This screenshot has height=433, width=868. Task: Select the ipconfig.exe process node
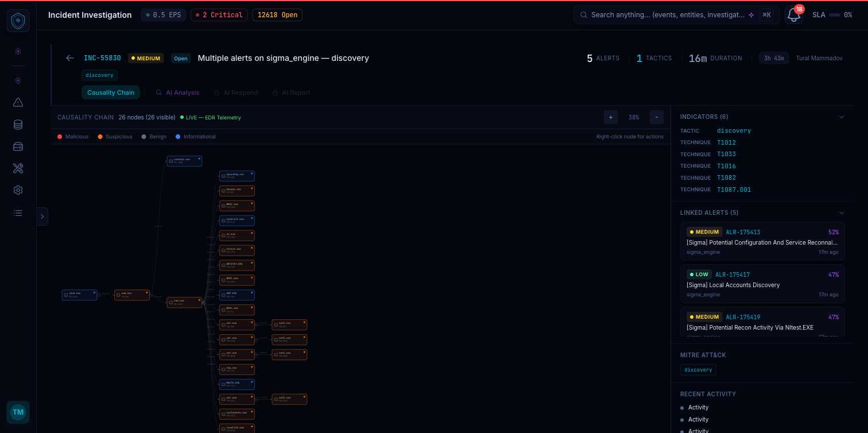click(x=237, y=176)
